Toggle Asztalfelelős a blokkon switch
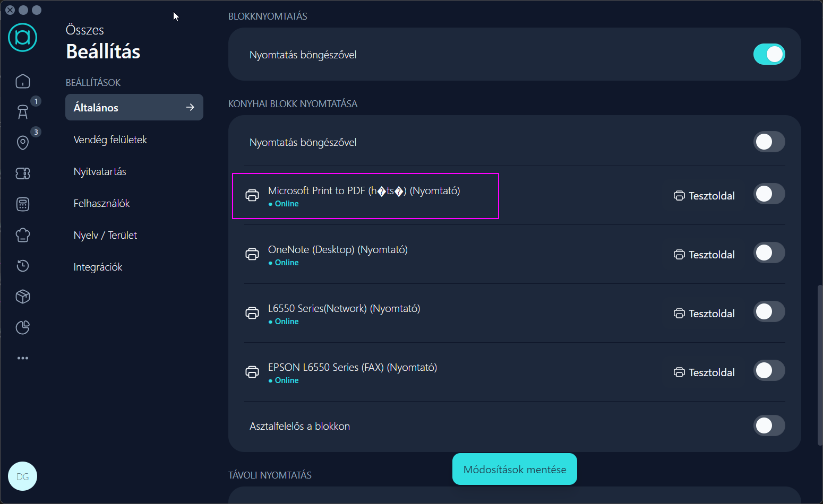The width and height of the screenshot is (823, 504). (769, 425)
